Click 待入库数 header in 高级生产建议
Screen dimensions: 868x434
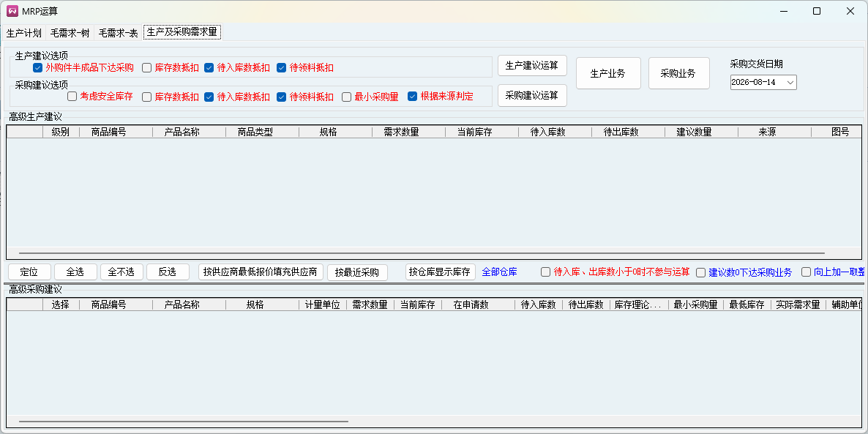(x=555, y=132)
